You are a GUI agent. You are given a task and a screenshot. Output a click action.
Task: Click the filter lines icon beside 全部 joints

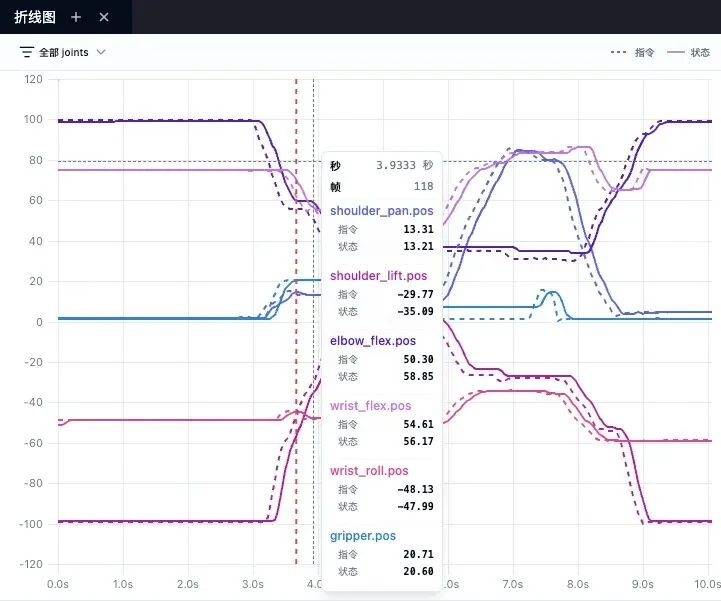pyautogui.click(x=27, y=51)
